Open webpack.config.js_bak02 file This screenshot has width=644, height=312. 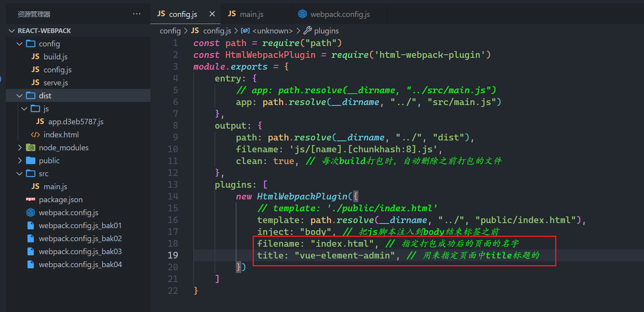80,238
